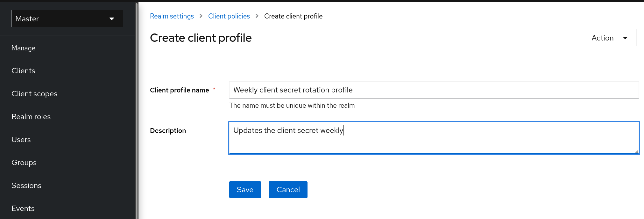The image size is (644, 219).
Task: Open Realm roles in sidebar
Action: click(x=31, y=117)
